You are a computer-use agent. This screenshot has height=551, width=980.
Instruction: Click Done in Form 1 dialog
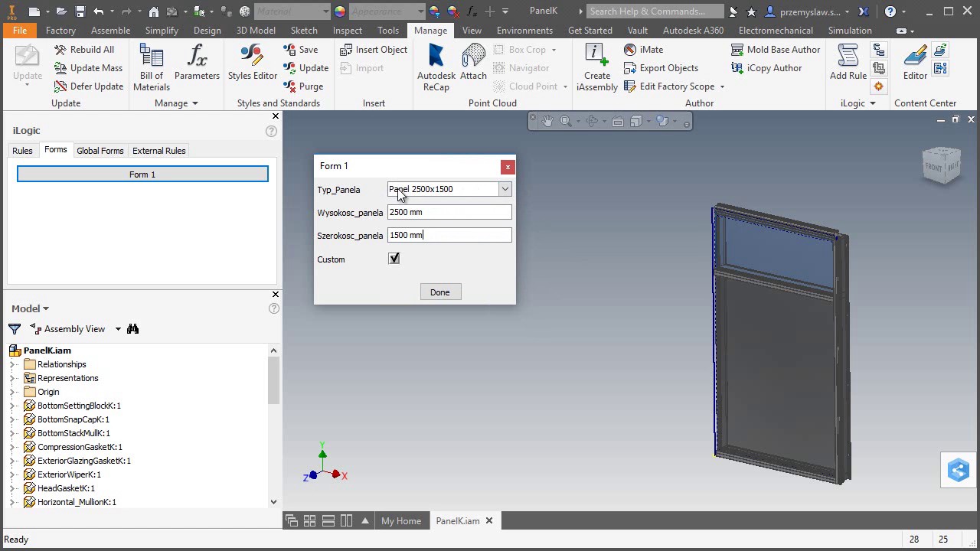pyautogui.click(x=440, y=292)
